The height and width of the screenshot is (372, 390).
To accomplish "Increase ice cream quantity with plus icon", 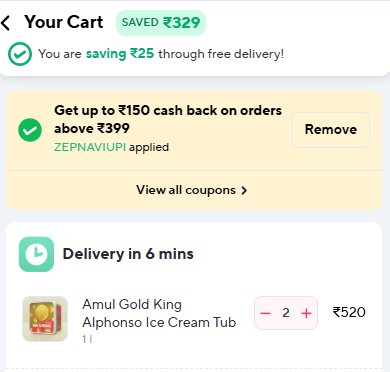I will tap(306, 313).
